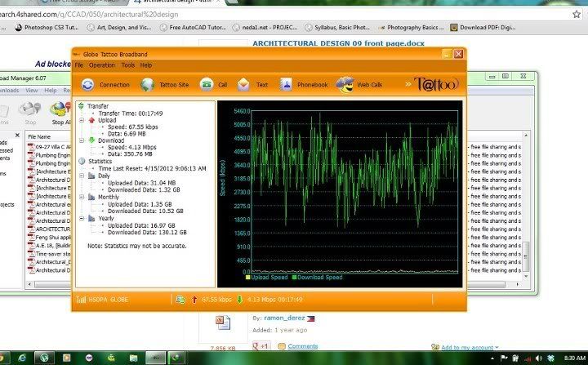Open the Text message envelope icon

243,84
